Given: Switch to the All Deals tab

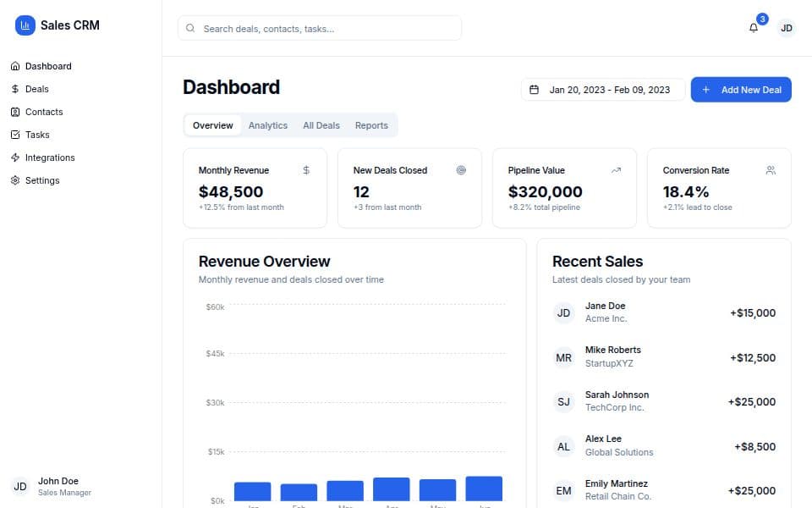Looking at the screenshot, I should tap(321, 124).
